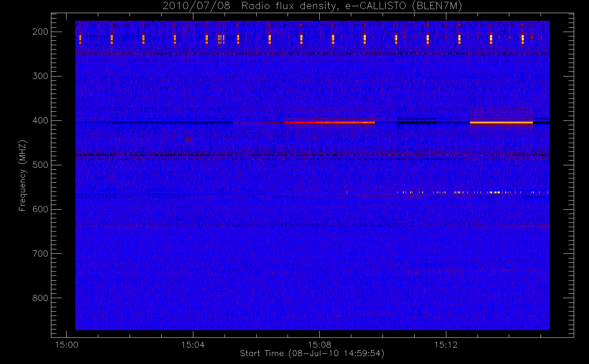
Task: Click the 15:08 time tick label
Action: pos(319,345)
